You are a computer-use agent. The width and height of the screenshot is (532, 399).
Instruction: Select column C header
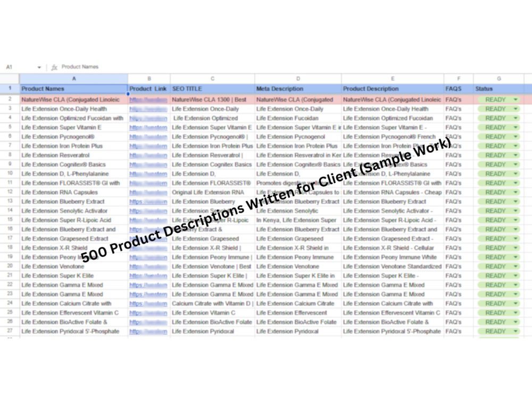212,78
